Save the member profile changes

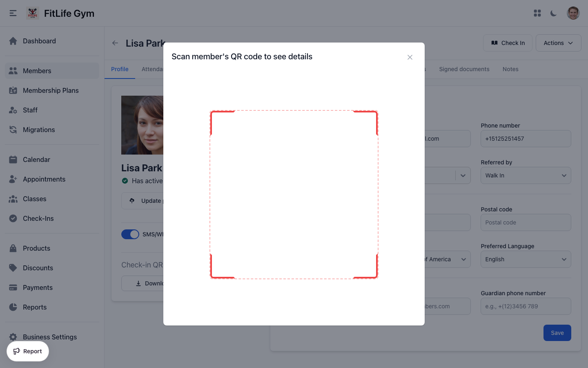pos(557,333)
